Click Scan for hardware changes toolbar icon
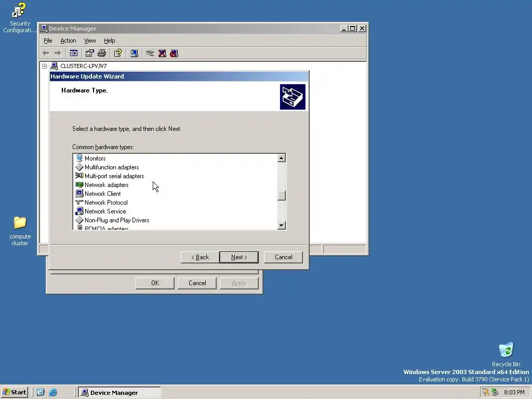The height and width of the screenshot is (399, 532). click(x=134, y=54)
